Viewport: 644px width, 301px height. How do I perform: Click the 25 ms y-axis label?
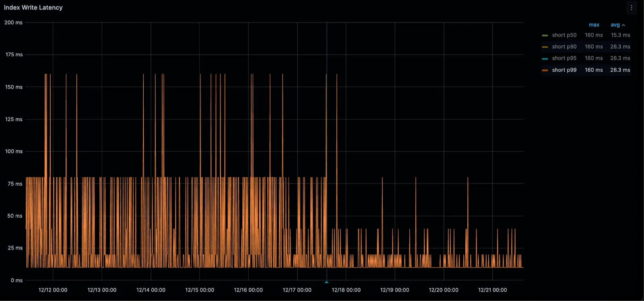click(x=15, y=248)
